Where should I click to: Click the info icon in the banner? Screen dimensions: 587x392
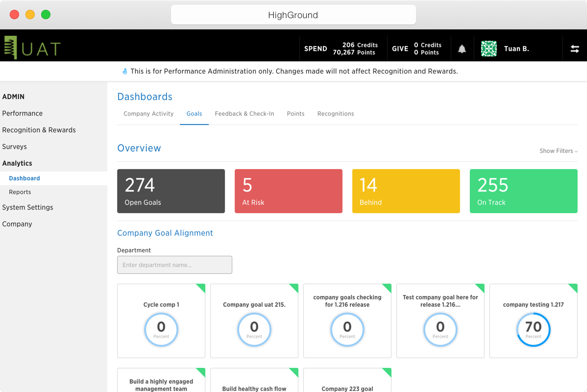click(125, 71)
